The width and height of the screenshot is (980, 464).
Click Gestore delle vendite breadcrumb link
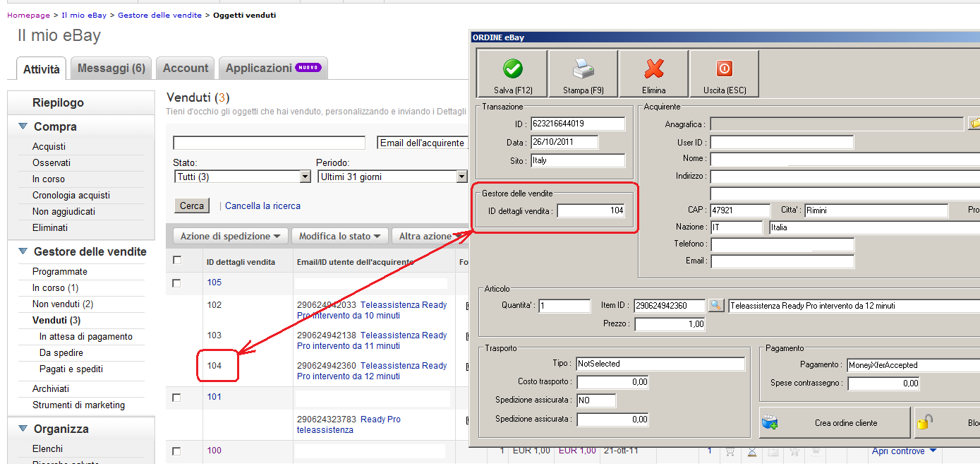(159, 15)
